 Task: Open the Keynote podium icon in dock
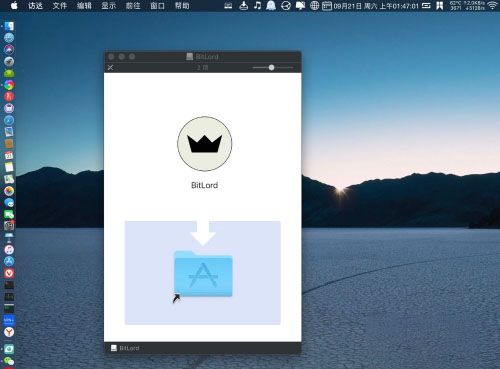click(x=9, y=238)
